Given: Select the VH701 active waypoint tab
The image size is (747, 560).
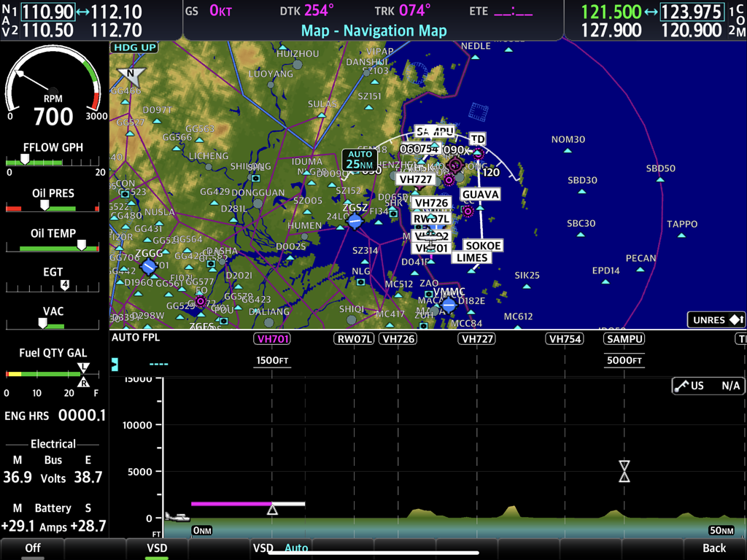Looking at the screenshot, I should 271,338.
